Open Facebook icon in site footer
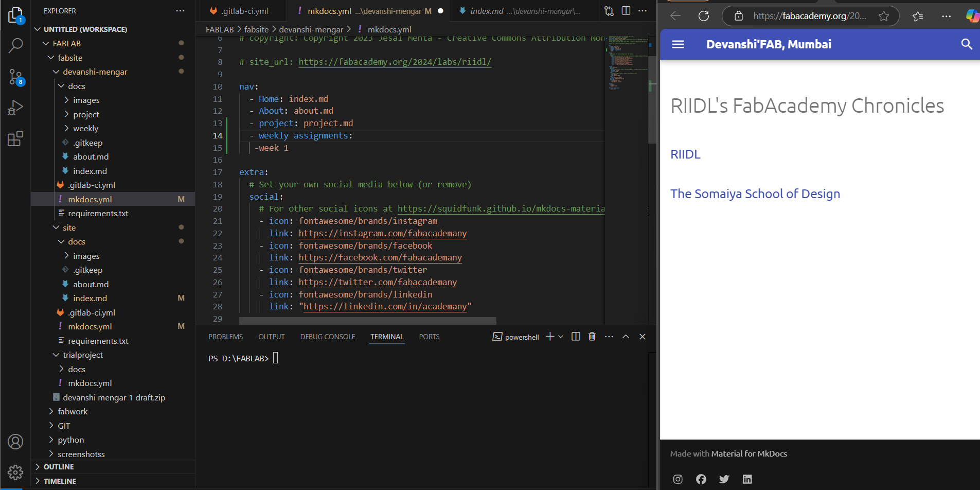Viewport: 980px width, 490px height. (x=701, y=479)
